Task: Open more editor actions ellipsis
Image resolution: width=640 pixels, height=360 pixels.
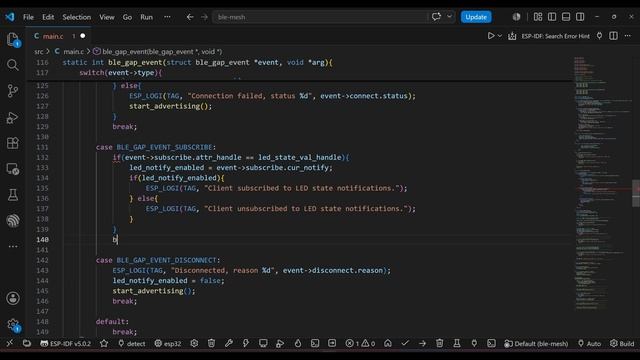Action: tap(627, 36)
